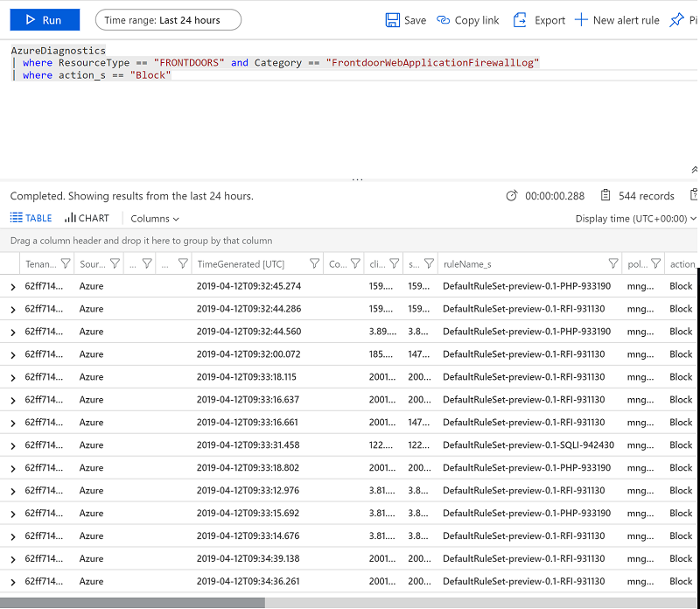Run the query
Image resolution: width=700 pixels, height=609 pixels.
(x=45, y=20)
